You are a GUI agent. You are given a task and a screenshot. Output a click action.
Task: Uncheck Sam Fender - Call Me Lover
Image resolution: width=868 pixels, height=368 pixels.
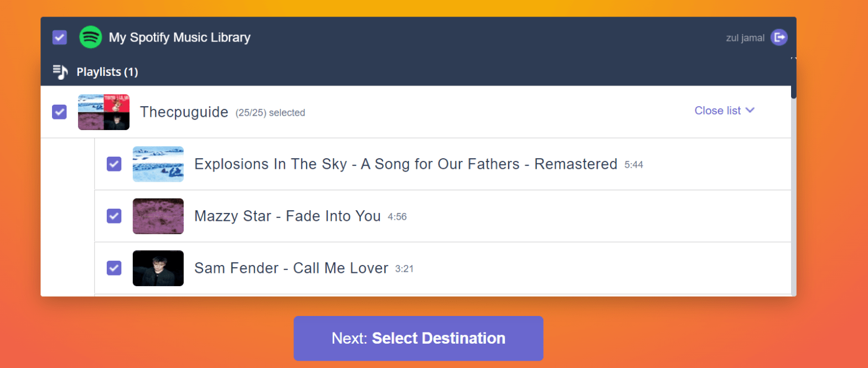[113, 268]
